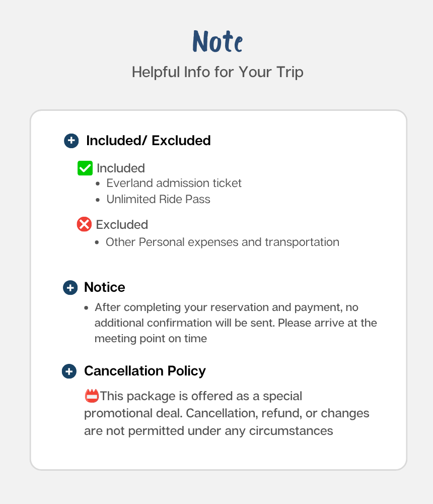Click the Note title
The height and width of the screenshot is (504, 433).
(x=218, y=41)
